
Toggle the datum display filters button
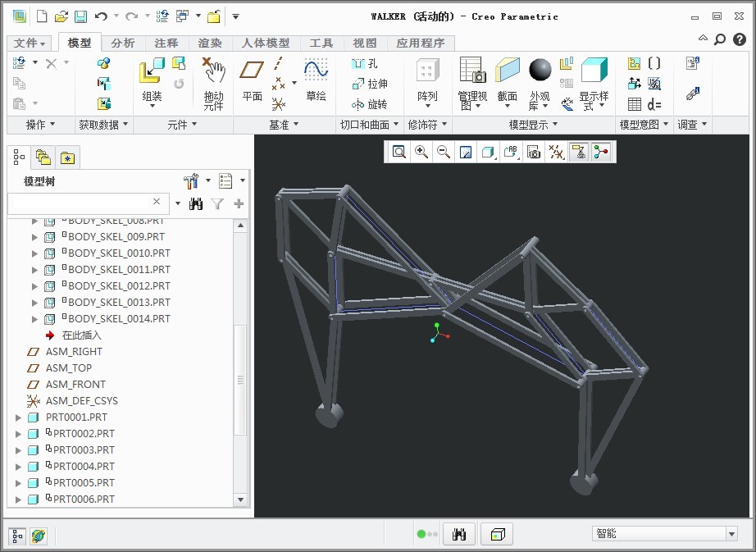click(x=557, y=152)
